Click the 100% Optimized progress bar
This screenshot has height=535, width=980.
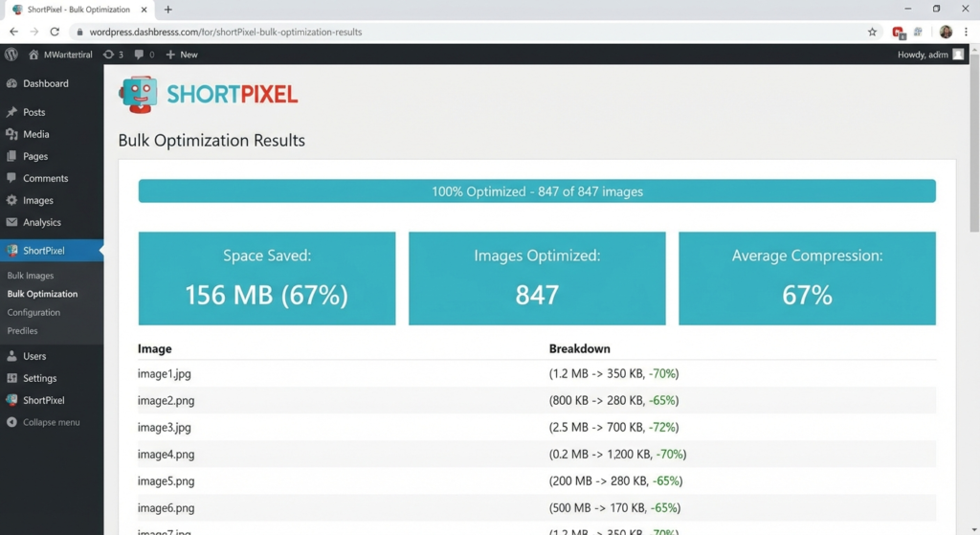[537, 191]
